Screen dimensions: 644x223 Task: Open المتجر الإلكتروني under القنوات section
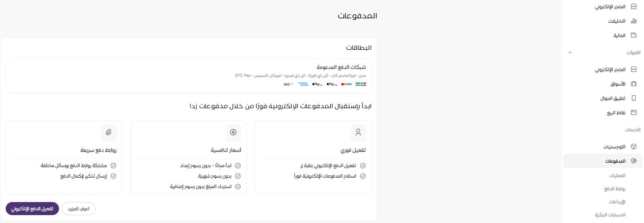click(x=610, y=69)
